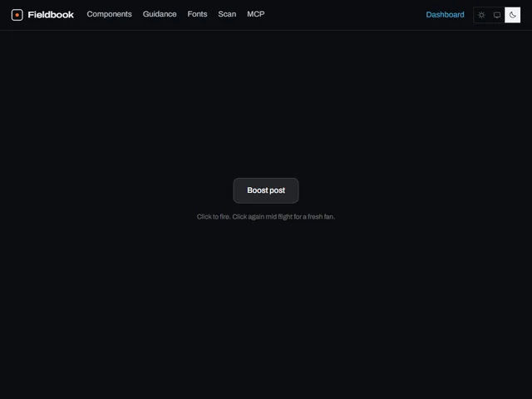Switch to light theme with sun icon
This screenshot has height=399, width=532.
point(481,15)
